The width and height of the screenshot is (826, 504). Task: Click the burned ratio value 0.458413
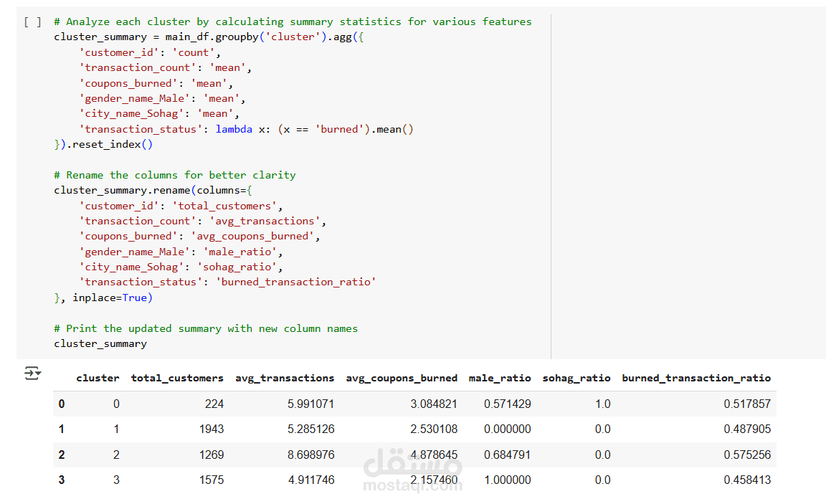point(747,480)
